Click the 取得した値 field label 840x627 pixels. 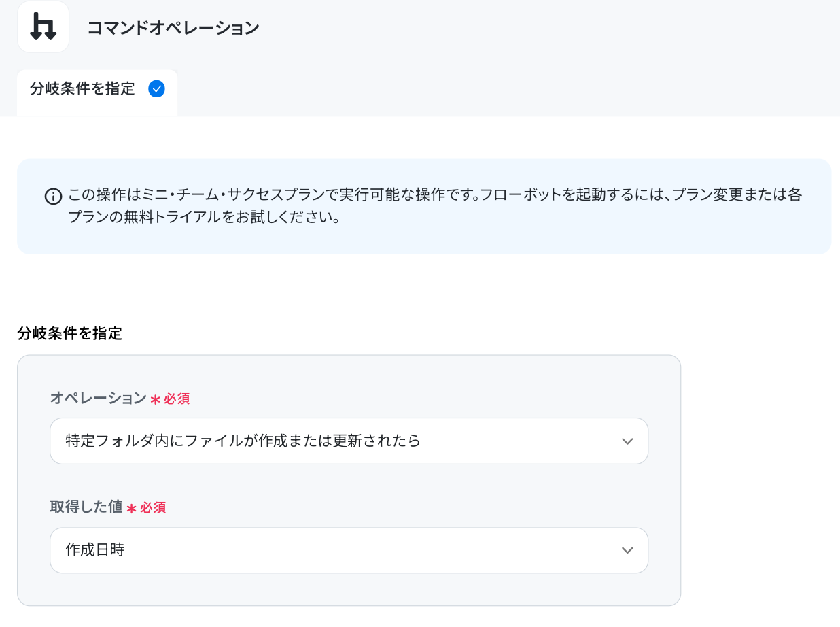click(86, 507)
